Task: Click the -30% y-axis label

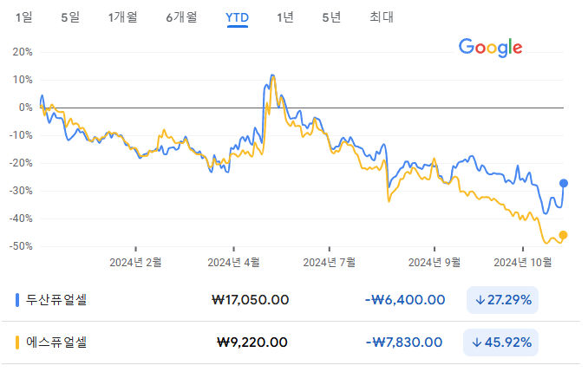Action: pyautogui.click(x=21, y=191)
